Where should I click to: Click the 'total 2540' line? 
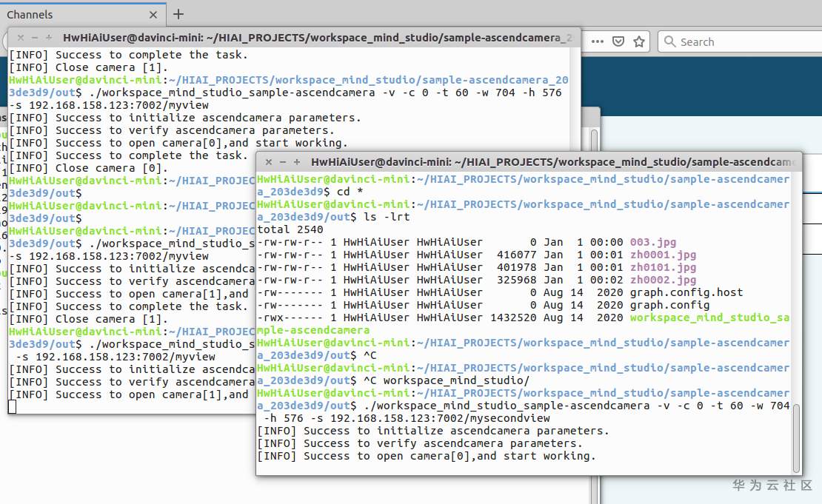click(290, 229)
